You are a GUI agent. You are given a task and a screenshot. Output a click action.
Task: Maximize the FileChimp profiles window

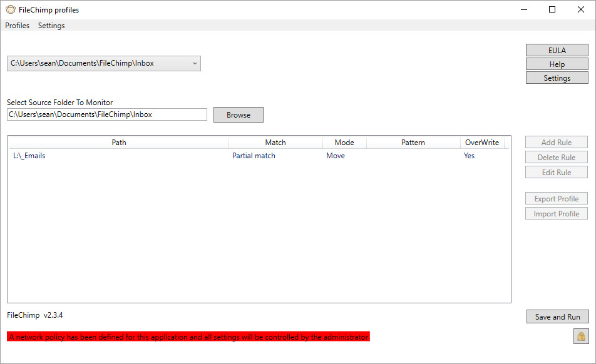coord(552,9)
